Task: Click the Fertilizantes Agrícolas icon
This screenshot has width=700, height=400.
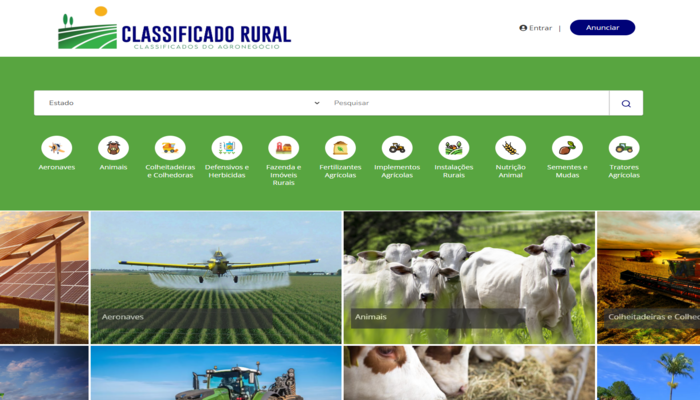Action: click(340, 148)
